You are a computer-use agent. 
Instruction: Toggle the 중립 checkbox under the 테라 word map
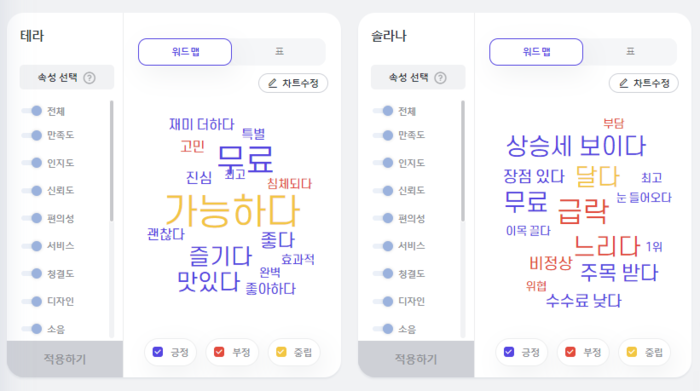pyautogui.click(x=281, y=352)
